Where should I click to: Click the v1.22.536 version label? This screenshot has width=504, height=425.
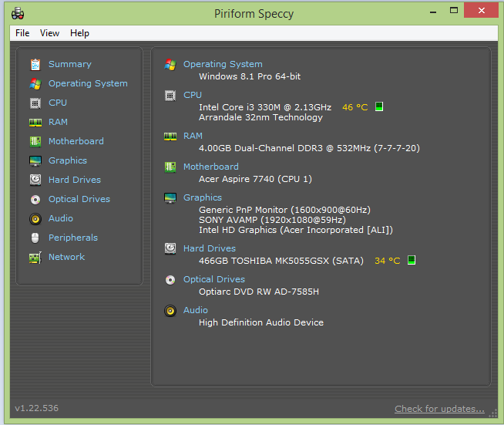point(37,408)
